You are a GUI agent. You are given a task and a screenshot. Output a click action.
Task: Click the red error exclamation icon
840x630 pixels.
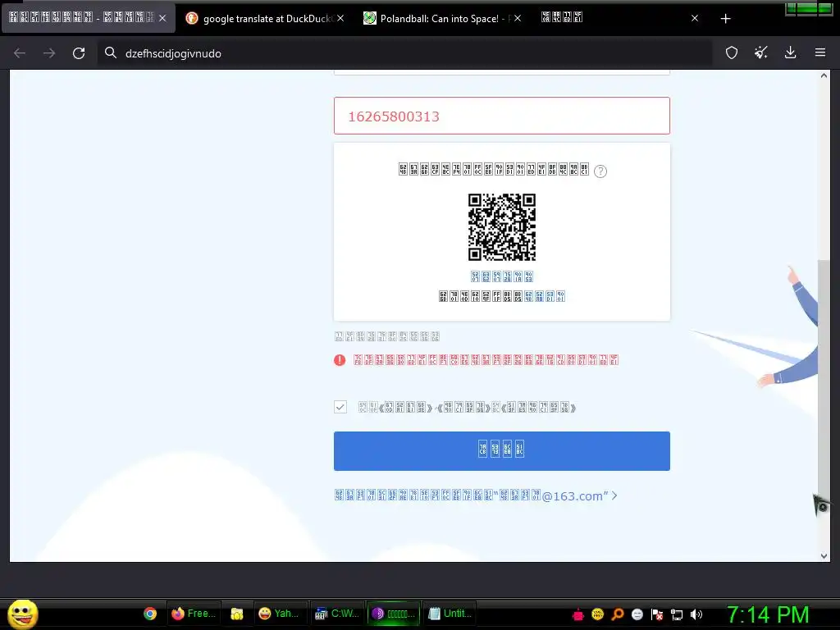pyautogui.click(x=340, y=360)
